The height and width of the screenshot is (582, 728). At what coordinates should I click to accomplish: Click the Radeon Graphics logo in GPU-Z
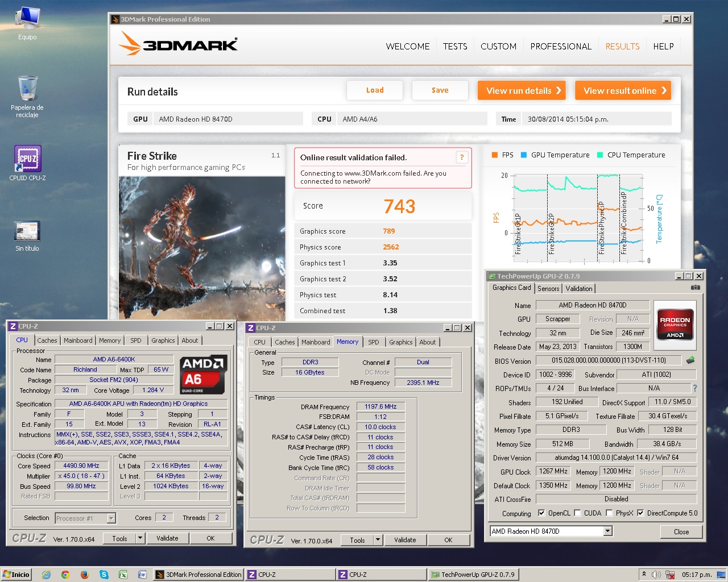click(x=675, y=325)
